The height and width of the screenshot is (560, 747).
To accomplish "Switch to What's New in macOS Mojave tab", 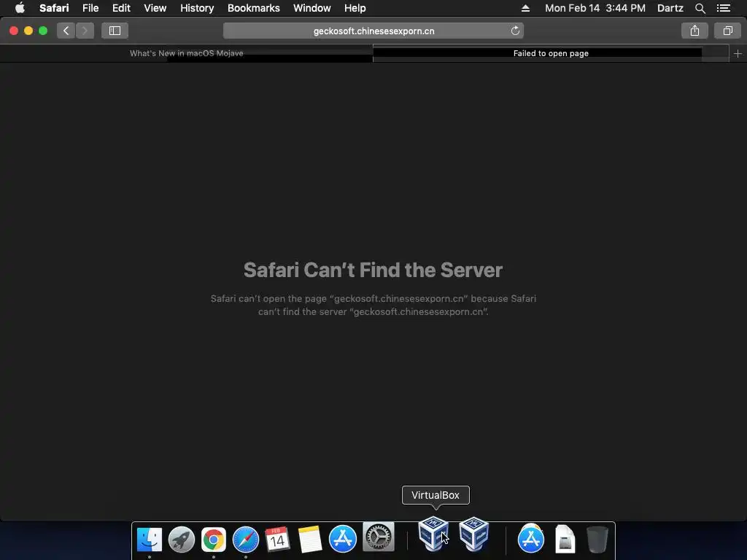I will click(186, 53).
